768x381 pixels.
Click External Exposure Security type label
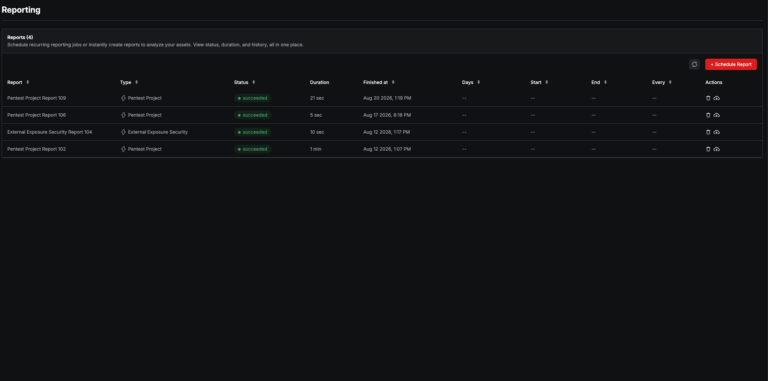[158, 132]
